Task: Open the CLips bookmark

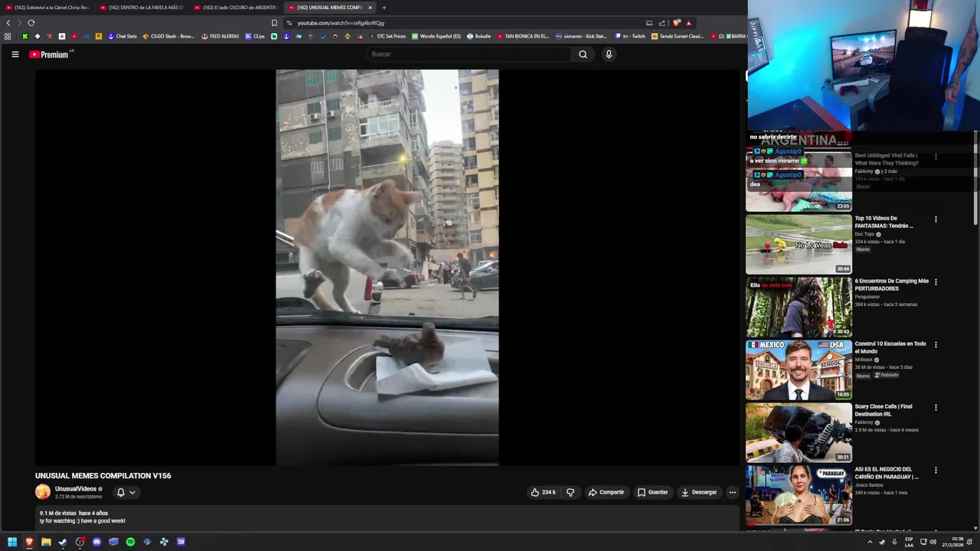Action: 255,36
